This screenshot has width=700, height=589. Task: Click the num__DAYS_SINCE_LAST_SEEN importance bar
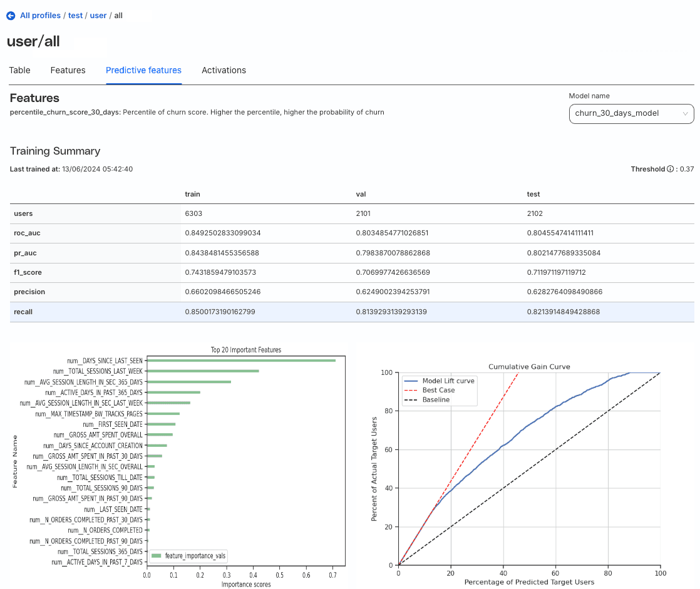pos(240,361)
